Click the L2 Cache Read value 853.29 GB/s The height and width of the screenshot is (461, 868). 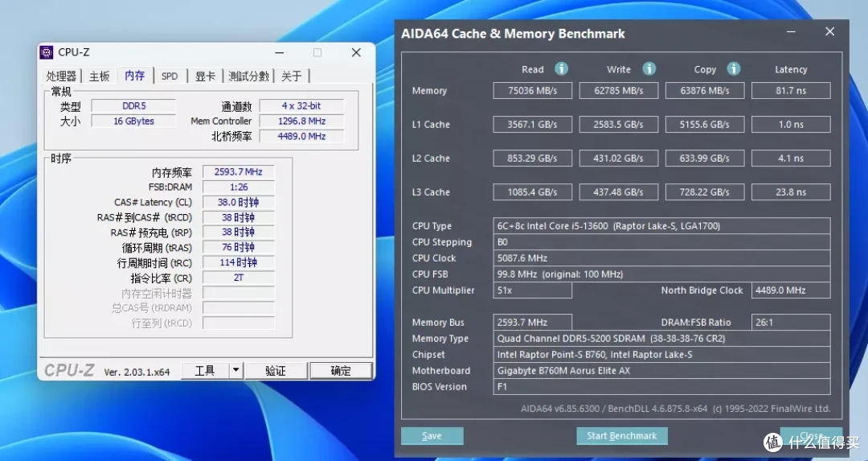click(533, 158)
